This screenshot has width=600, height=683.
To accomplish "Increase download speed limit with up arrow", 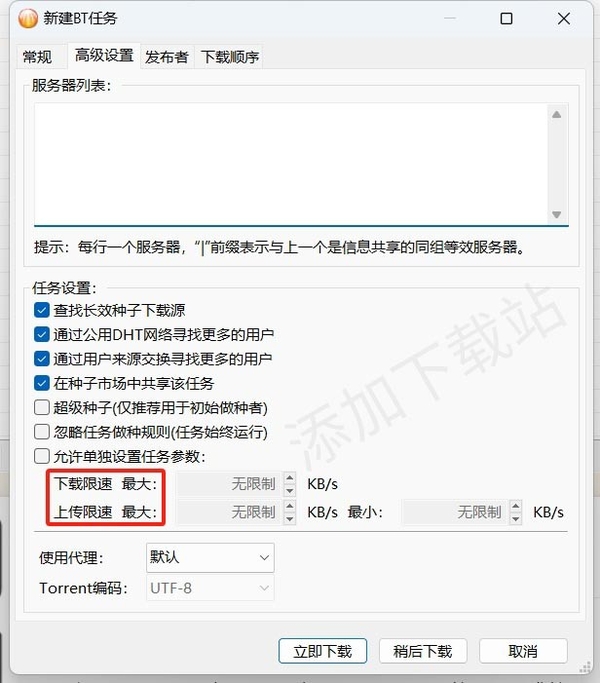I will 289,478.
